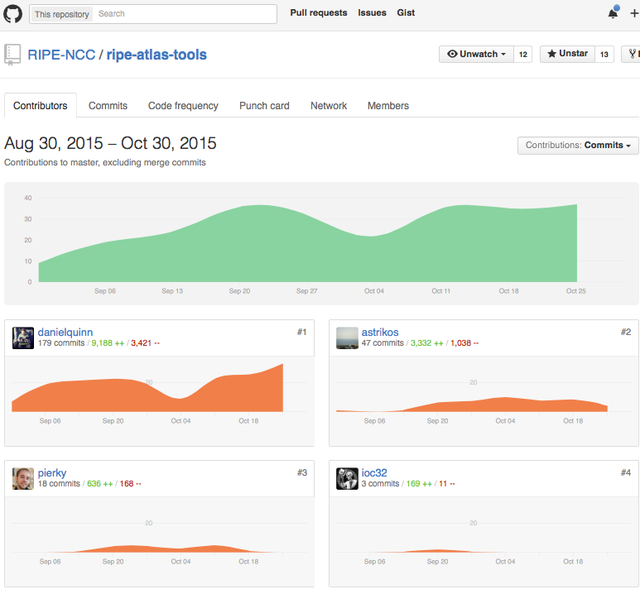640x594 pixels.
Task: Click astrikos's 47 commits link
Action: (x=382, y=343)
